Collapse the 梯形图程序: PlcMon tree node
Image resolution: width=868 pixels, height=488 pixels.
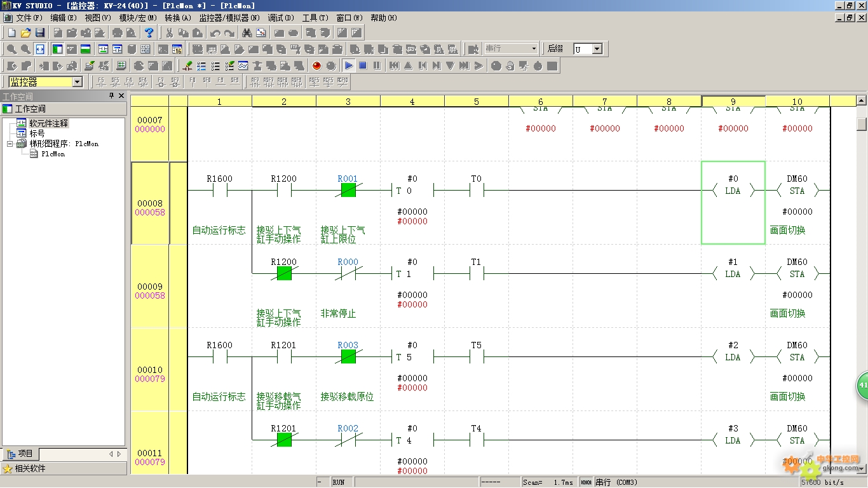[x=10, y=144]
